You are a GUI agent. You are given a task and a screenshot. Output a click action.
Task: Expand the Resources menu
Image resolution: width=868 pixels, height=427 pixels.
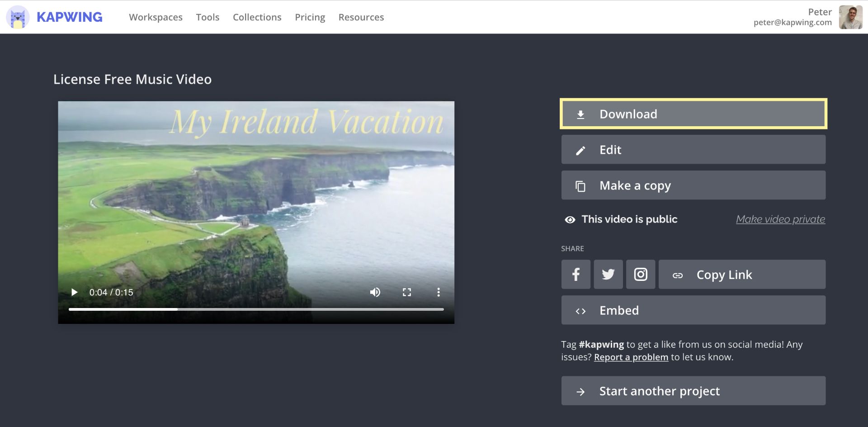point(361,17)
